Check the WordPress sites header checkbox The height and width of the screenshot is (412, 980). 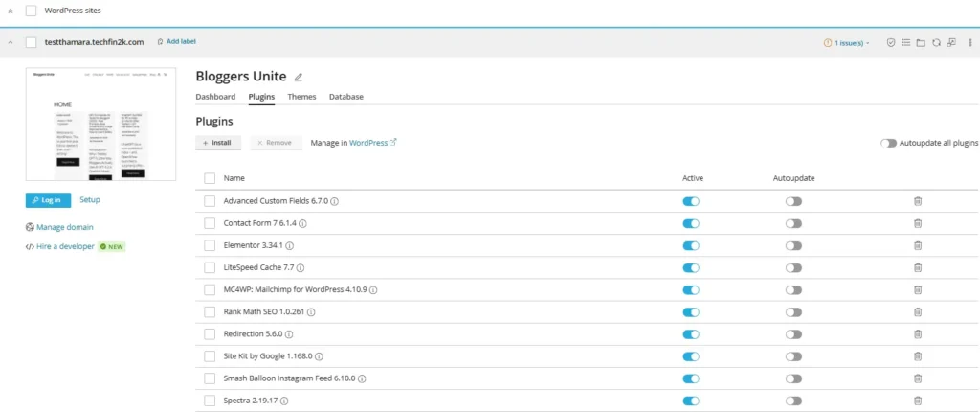31,11
